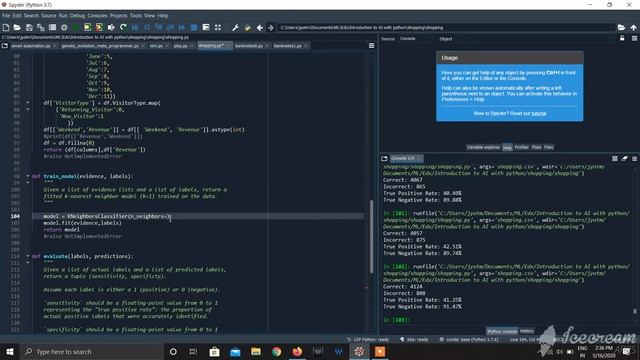Re-run the last script
This screenshot has height=360, width=640.
123,27
